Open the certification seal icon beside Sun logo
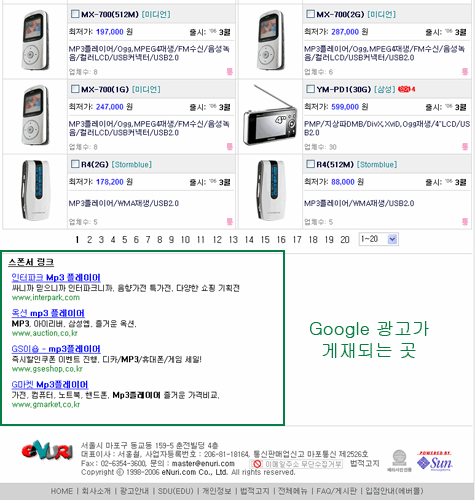Screen dimensions: 475x500 (x=399, y=461)
